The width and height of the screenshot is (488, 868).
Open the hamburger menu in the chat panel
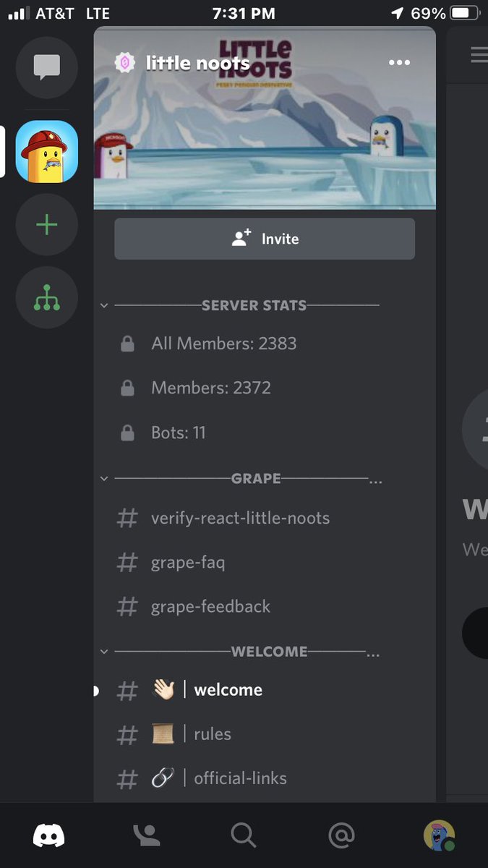479,55
